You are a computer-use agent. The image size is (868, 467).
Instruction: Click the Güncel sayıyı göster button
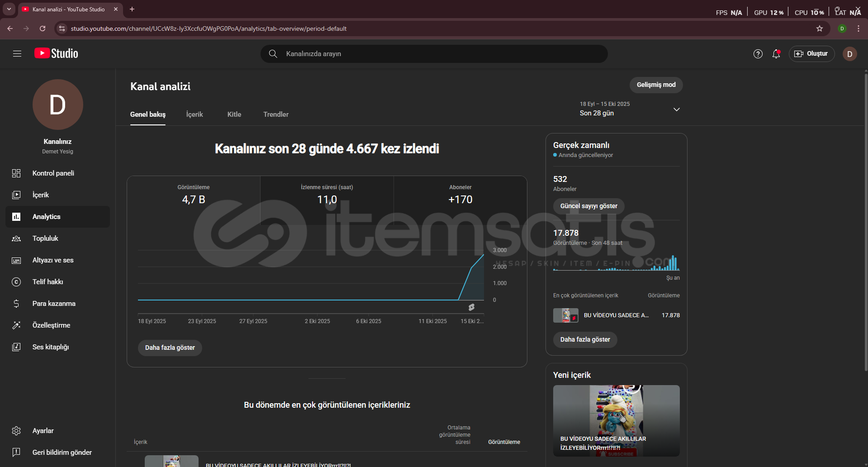tap(589, 206)
